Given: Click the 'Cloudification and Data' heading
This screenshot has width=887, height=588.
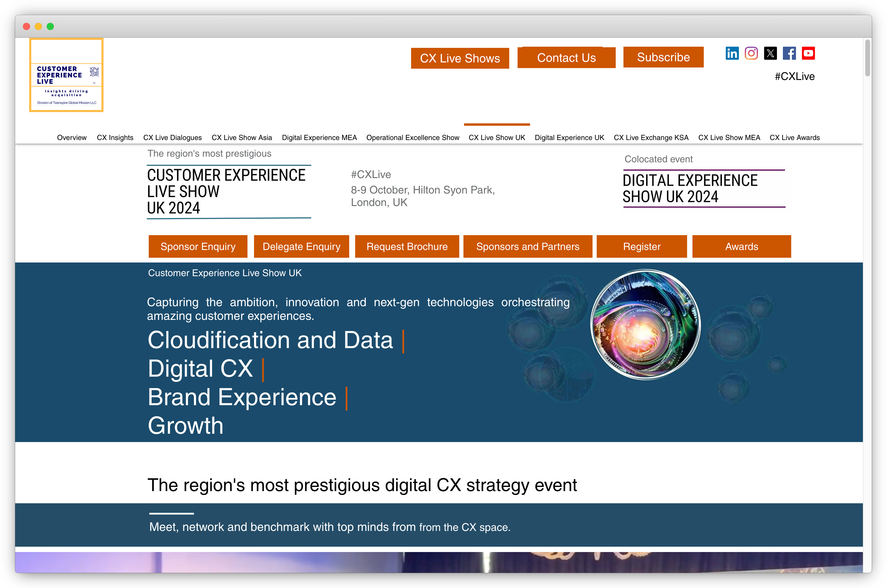Looking at the screenshot, I should coord(270,340).
